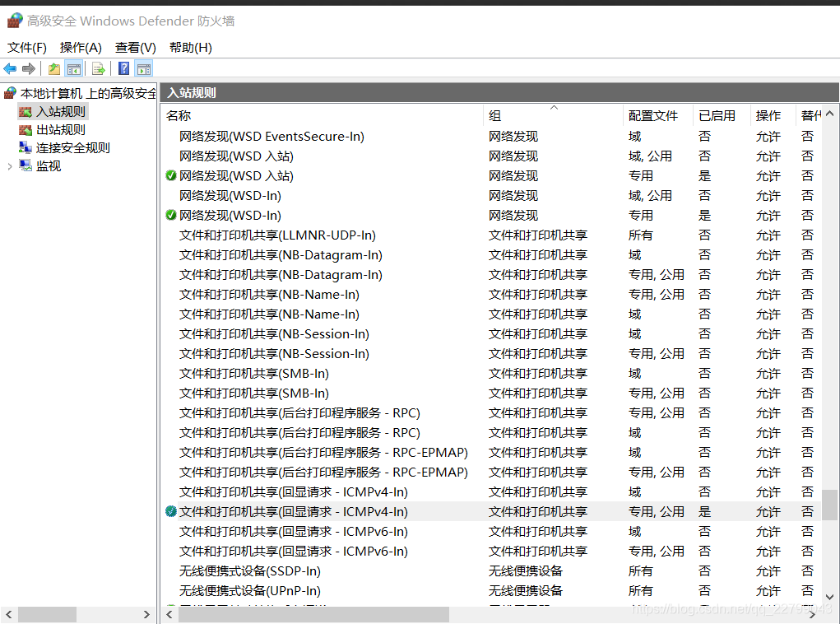
Task: Select enabled 网络发现(WSD 入站) rule name
Action: click(236, 176)
